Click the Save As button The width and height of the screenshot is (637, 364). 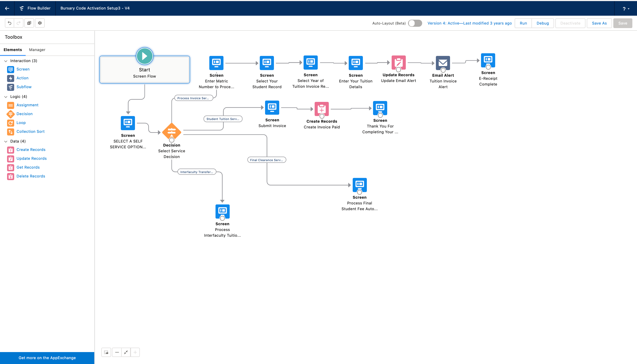click(x=599, y=23)
